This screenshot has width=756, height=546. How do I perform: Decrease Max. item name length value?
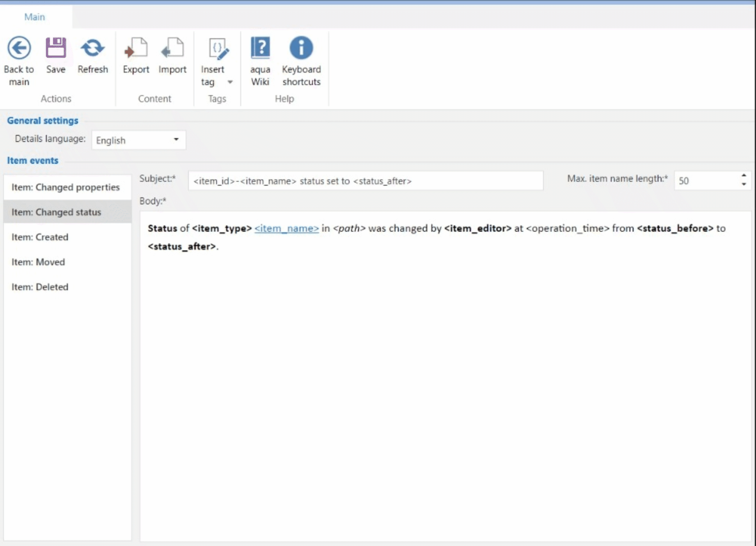pos(744,184)
